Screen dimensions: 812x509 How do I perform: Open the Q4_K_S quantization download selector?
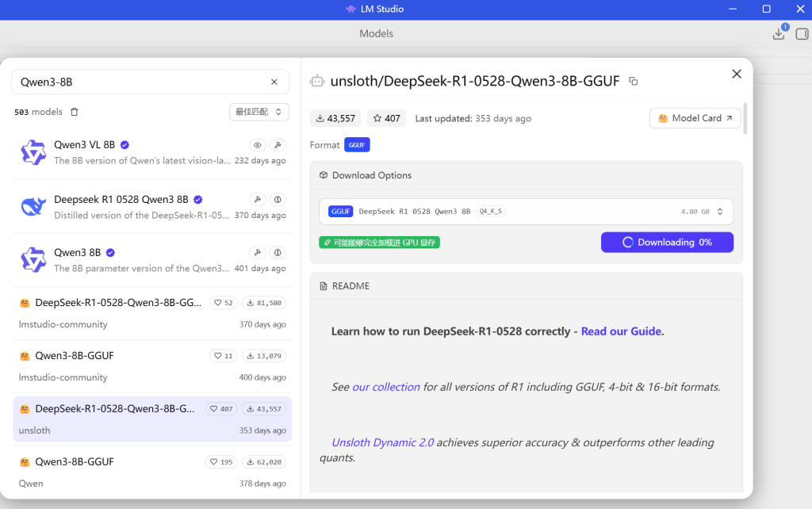click(527, 212)
